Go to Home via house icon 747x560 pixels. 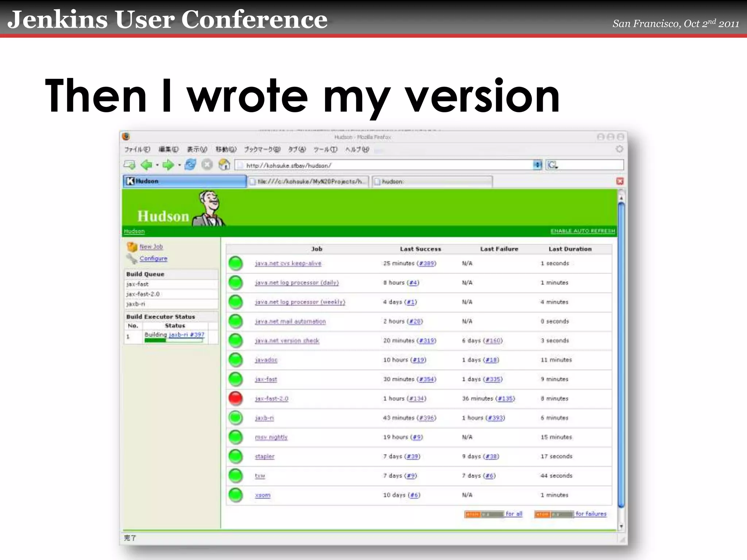[x=224, y=165]
